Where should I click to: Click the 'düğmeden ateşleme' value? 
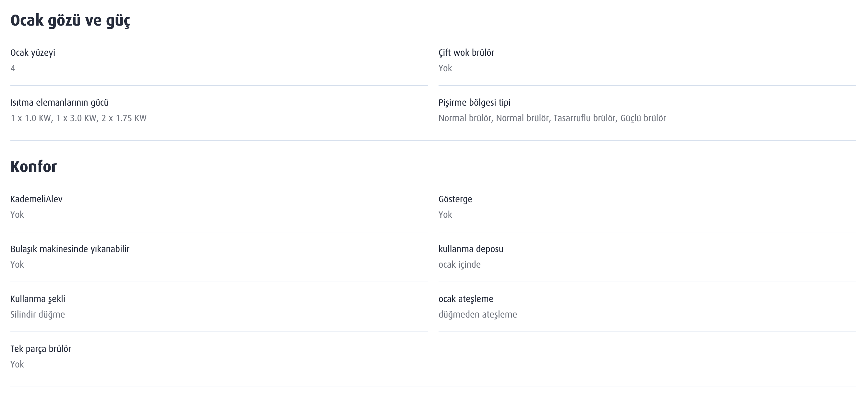(x=477, y=315)
